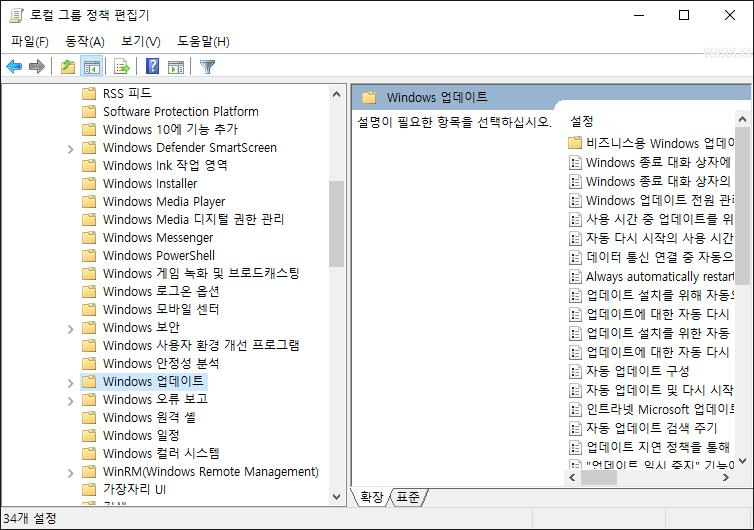Expand Windows Defender SmartScreen node
Image resolution: width=754 pixels, height=530 pixels.
click(71, 149)
